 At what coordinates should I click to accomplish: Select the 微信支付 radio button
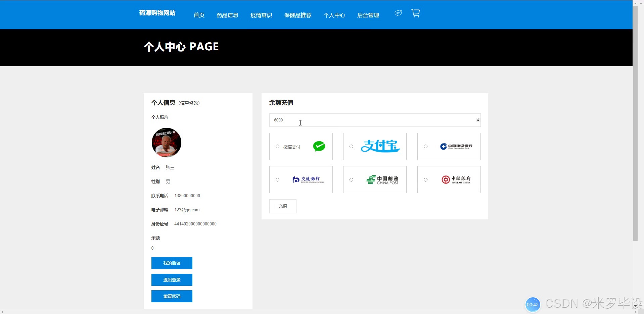tap(277, 147)
